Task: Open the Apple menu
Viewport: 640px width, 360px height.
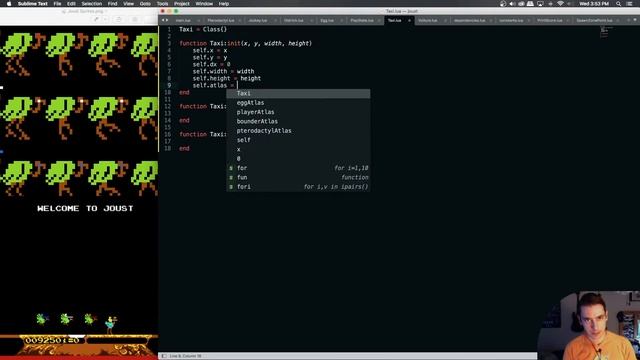Action: 9,4
